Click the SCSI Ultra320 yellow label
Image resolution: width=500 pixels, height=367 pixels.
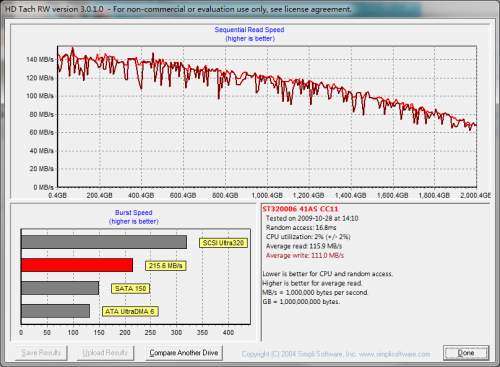pyautogui.click(x=223, y=243)
